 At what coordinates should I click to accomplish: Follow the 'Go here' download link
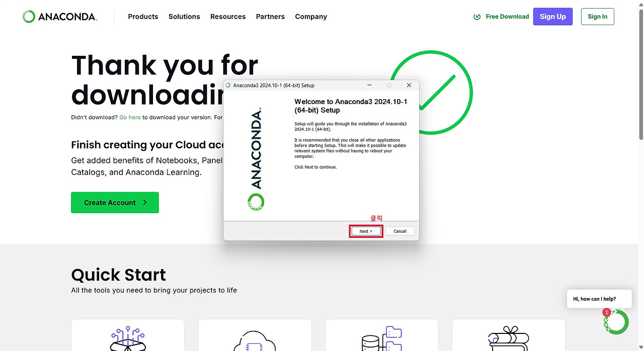click(x=130, y=117)
